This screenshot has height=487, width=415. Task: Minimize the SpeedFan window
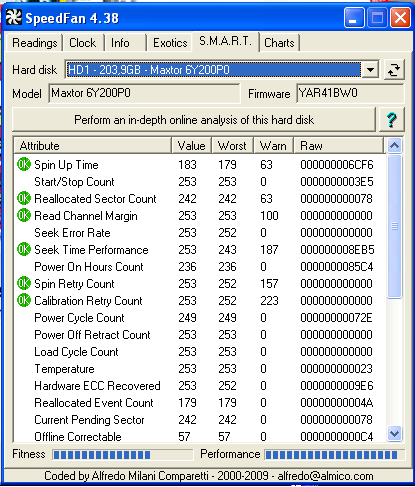pos(354,18)
